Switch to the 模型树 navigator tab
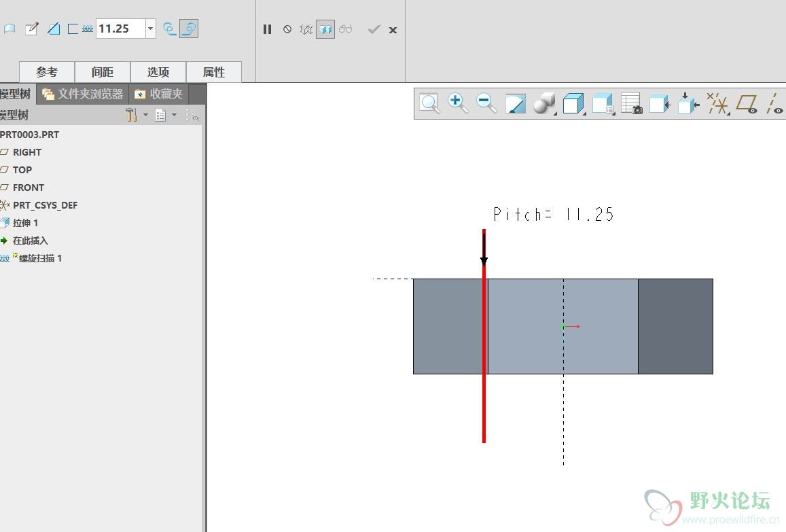786x532 pixels. [x=16, y=94]
